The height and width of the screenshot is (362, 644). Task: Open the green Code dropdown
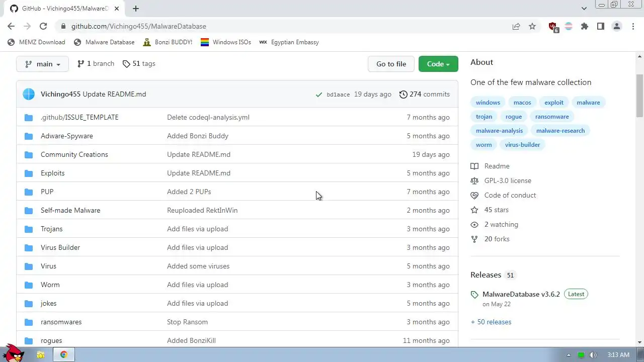tap(438, 64)
